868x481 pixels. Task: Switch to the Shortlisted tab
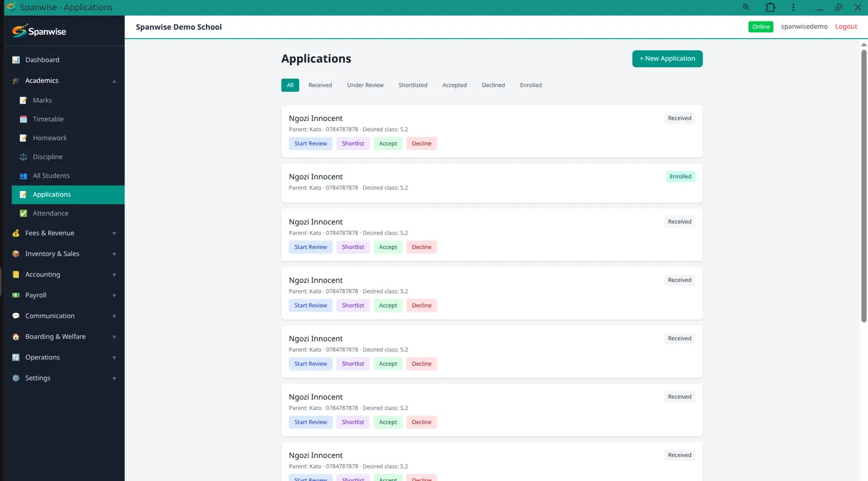pos(413,85)
